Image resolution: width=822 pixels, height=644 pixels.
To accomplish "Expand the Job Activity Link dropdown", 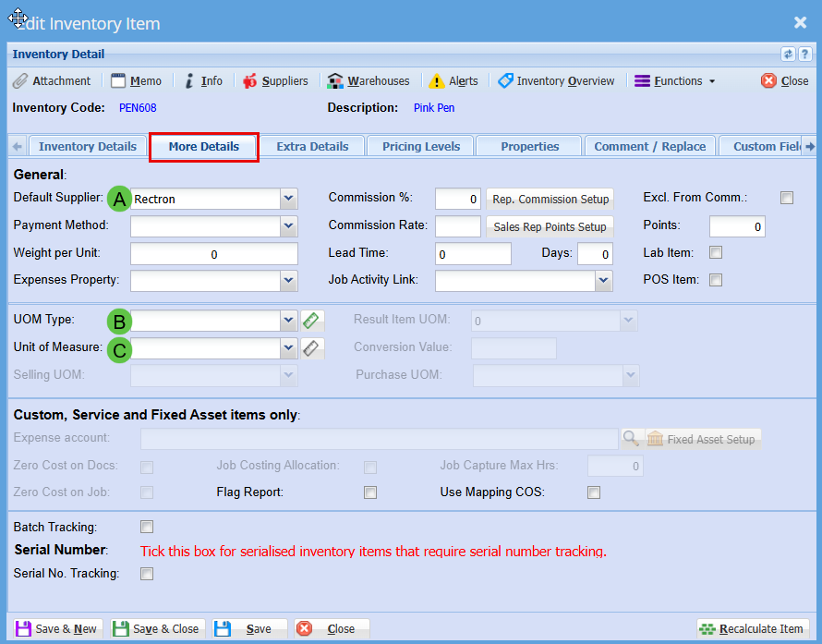I will click(x=604, y=280).
